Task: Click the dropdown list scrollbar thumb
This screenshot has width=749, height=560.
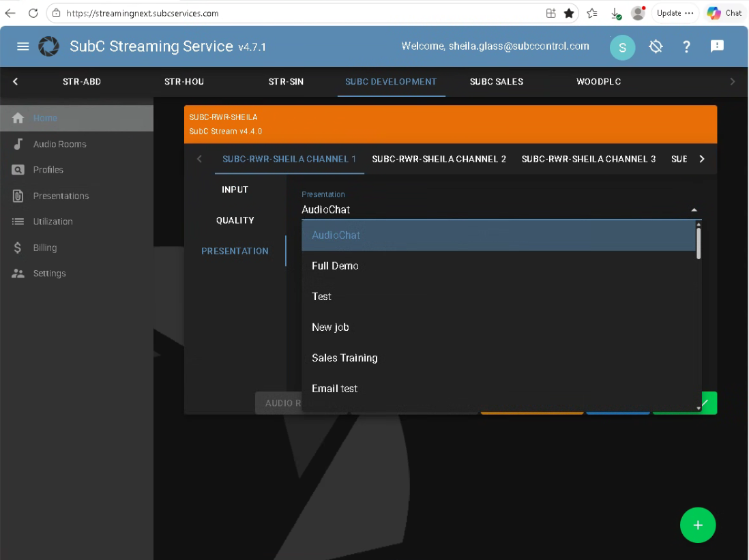Action: tap(699, 244)
